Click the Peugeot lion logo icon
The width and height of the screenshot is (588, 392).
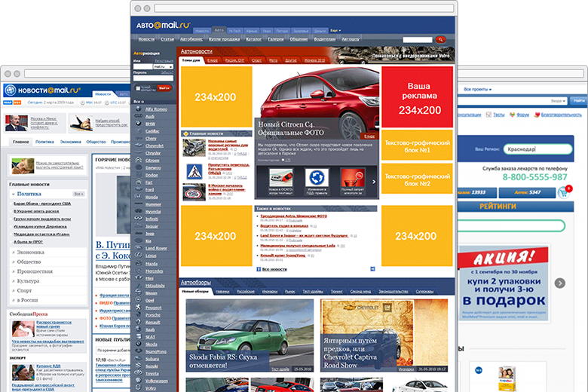point(139,308)
